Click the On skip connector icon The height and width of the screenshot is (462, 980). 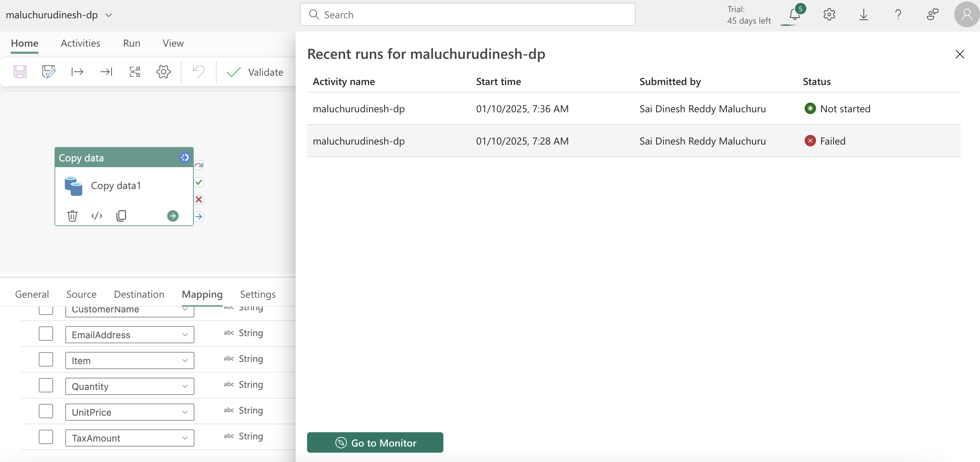[199, 165]
